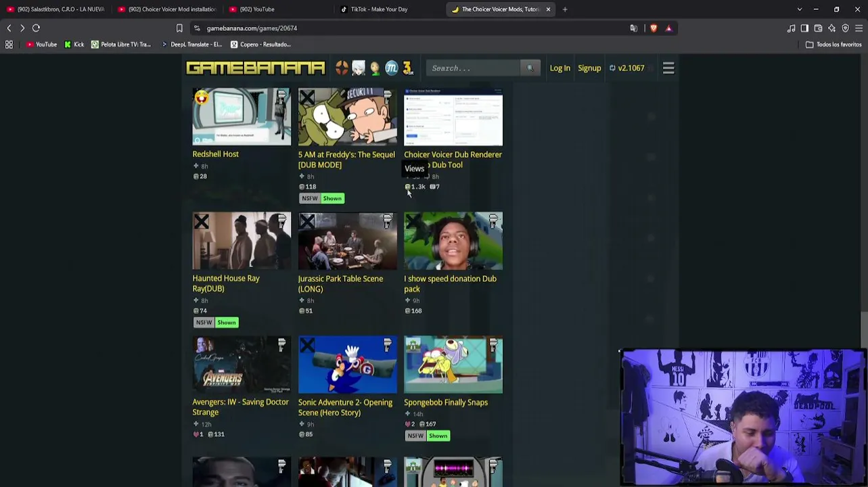Click the paint roller icon on Spongebob Finally Snaps
This screenshot has width=868, height=487.
(x=493, y=345)
